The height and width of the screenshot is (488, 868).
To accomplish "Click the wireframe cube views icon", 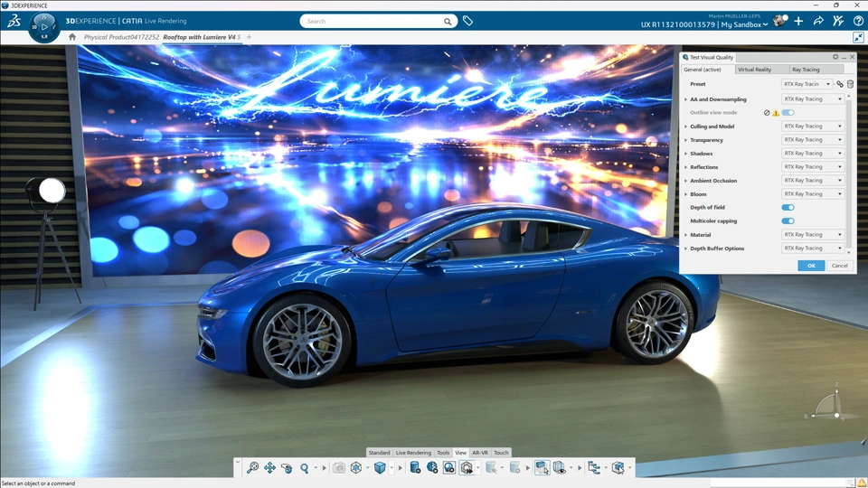I will tap(356, 468).
